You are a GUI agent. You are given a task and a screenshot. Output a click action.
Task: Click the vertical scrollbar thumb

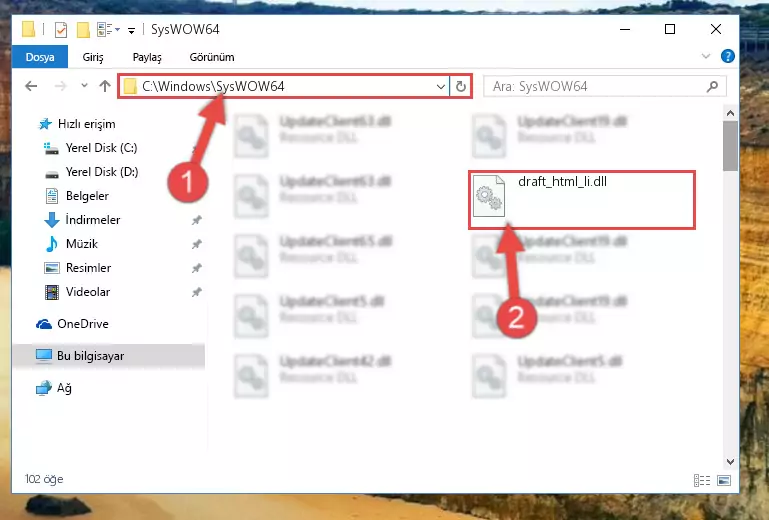tap(730, 146)
